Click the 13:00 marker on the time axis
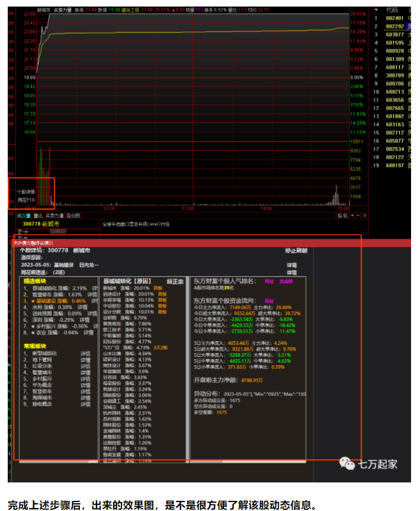The width and height of the screenshot is (420, 511). 188,208
